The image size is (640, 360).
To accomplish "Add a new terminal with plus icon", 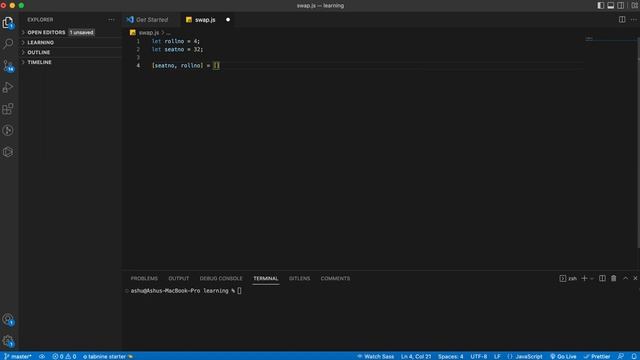I will [584, 278].
